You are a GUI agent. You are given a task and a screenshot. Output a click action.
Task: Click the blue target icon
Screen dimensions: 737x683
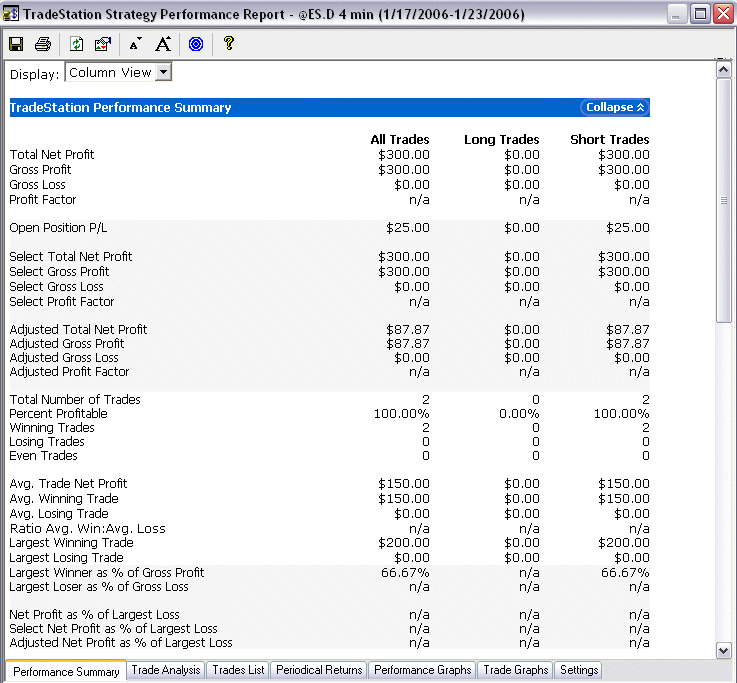tap(196, 44)
